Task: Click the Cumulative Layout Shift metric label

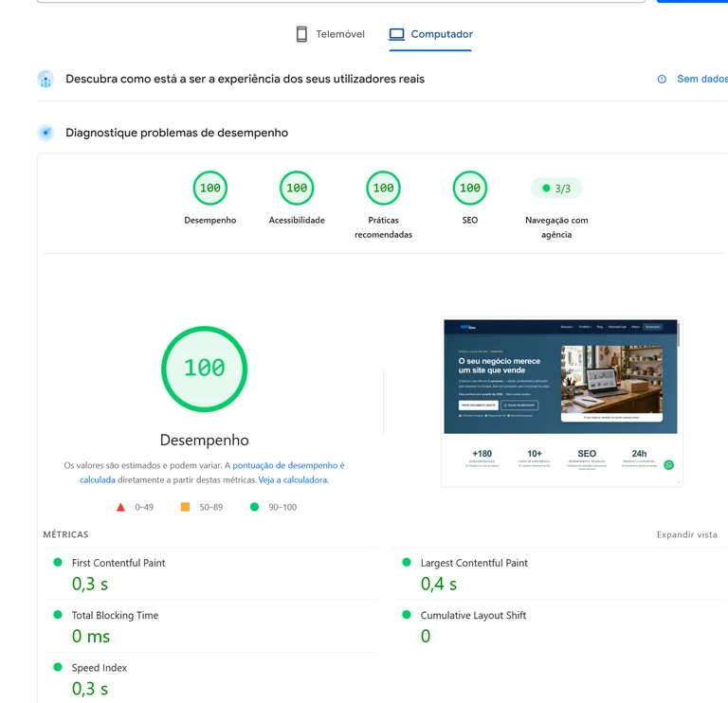Action: (473, 615)
